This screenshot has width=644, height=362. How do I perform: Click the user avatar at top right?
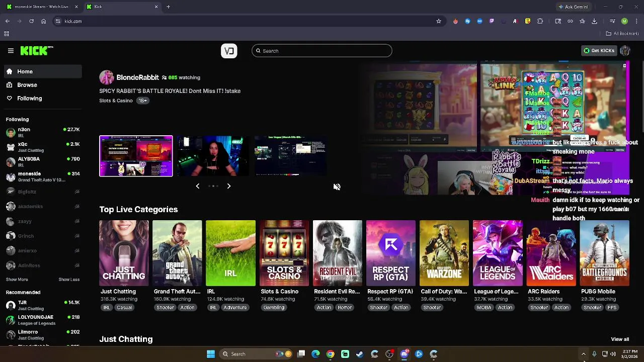click(625, 51)
